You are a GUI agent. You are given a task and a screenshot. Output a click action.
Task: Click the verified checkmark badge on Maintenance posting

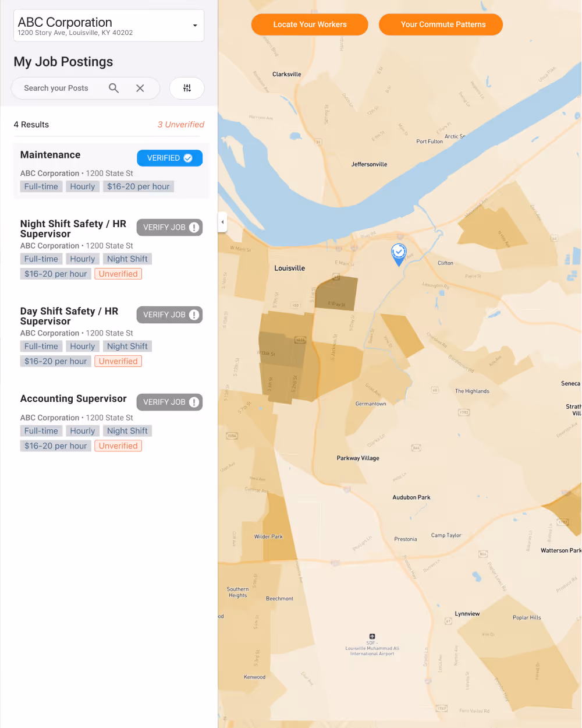pyautogui.click(x=187, y=157)
